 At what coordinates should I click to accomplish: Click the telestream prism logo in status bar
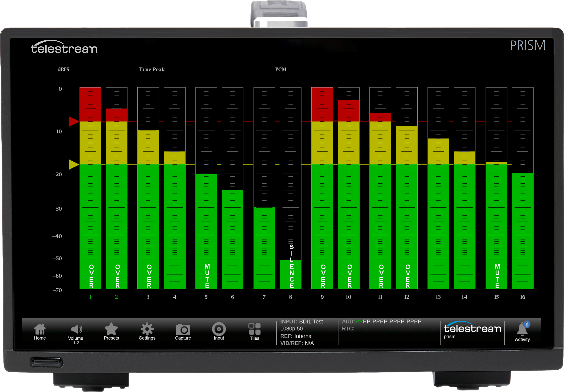tap(472, 330)
